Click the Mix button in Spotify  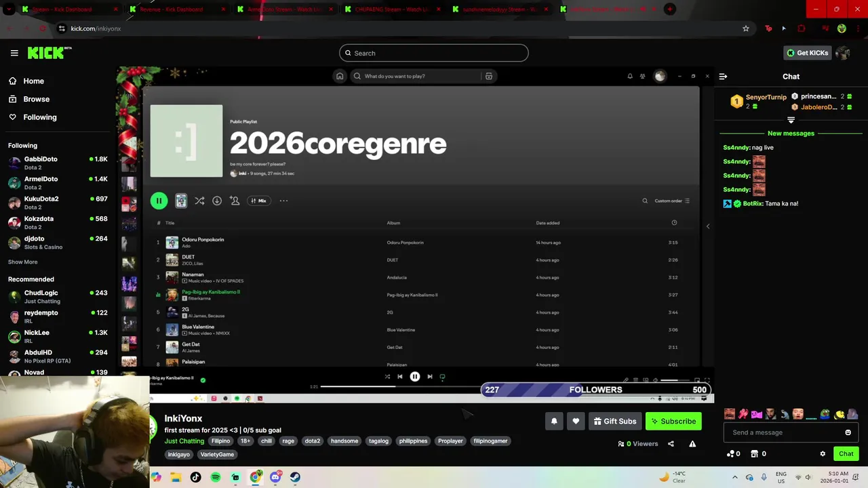click(258, 201)
